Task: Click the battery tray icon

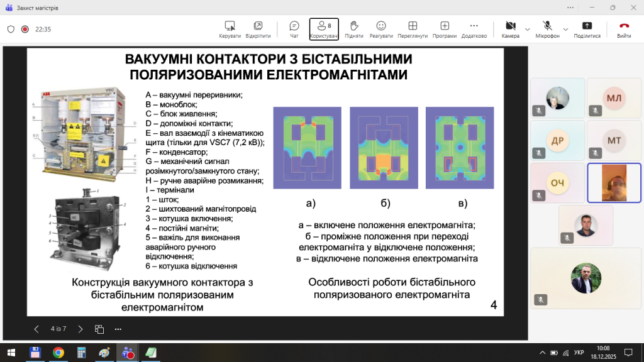Action: [554, 353]
